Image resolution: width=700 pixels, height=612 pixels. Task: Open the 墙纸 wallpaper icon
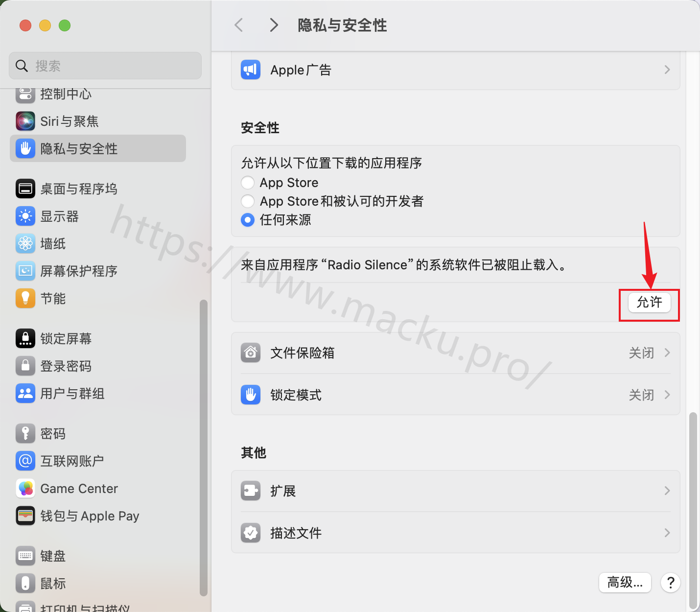tap(25, 243)
